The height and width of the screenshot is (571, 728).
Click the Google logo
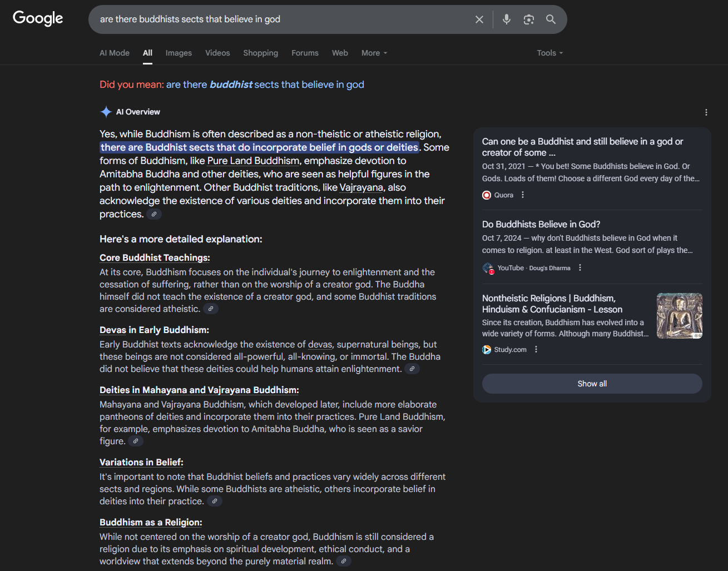click(x=38, y=18)
